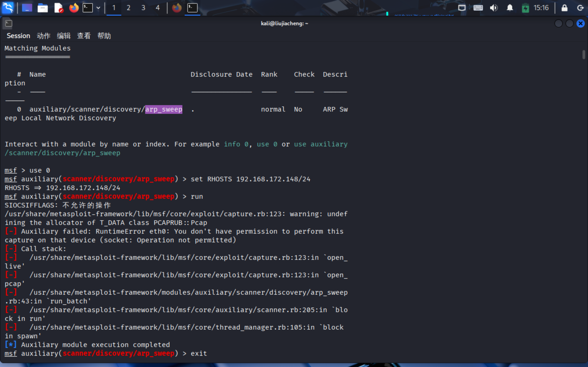The height and width of the screenshot is (367, 588).
Task: Click the lock screen icon
Action: click(564, 8)
